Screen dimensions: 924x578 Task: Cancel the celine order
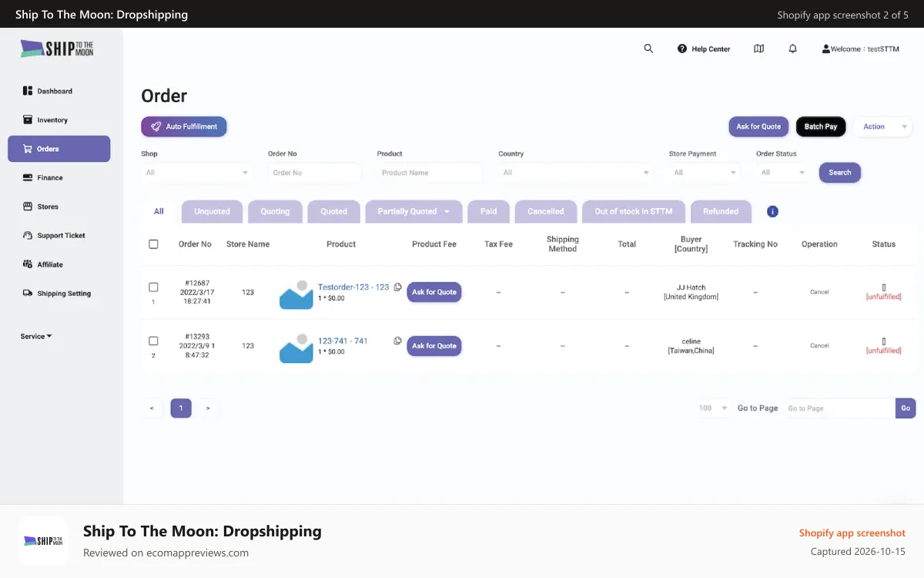coord(819,346)
